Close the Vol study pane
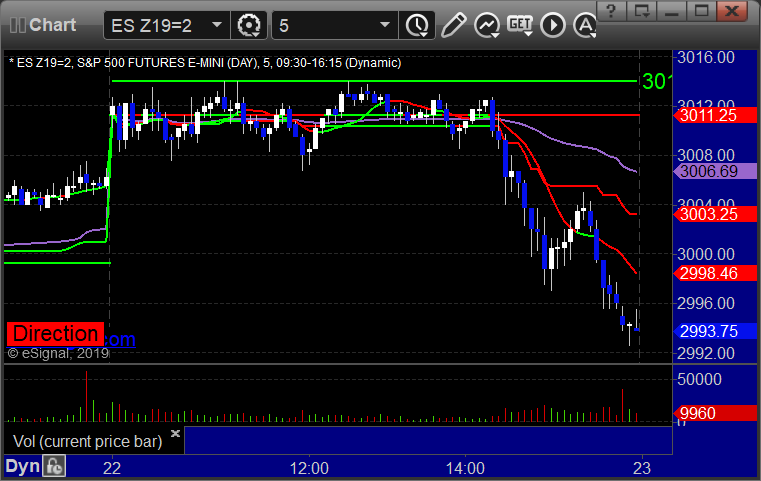 176,433
